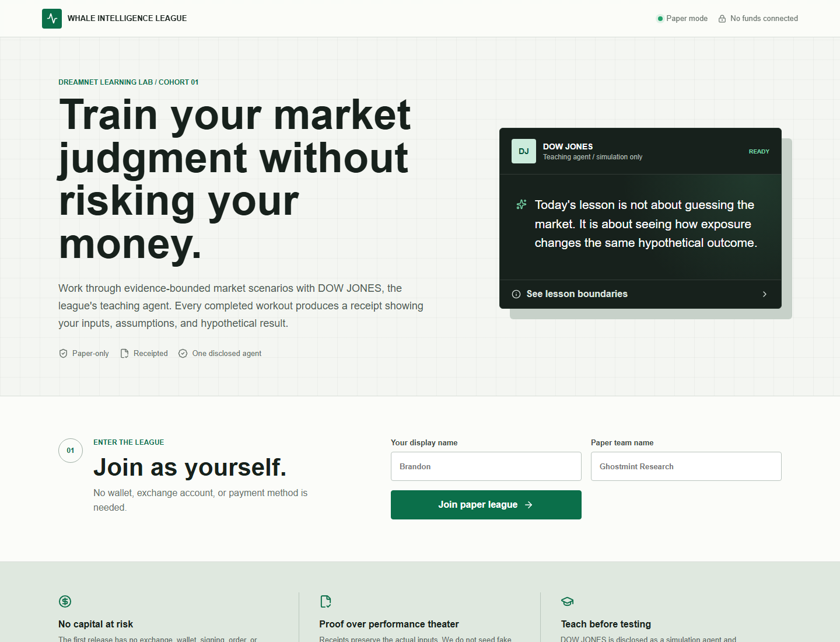840x642 pixels.
Task: Click the DOW JONES agent name
Action: point(568,146)
